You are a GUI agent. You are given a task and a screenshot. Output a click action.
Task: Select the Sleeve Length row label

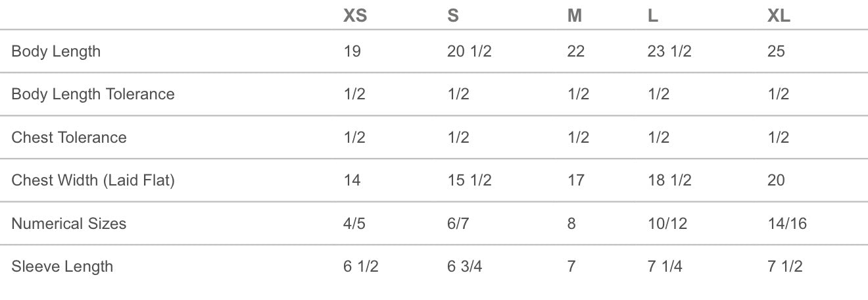[x=62, y=266]
